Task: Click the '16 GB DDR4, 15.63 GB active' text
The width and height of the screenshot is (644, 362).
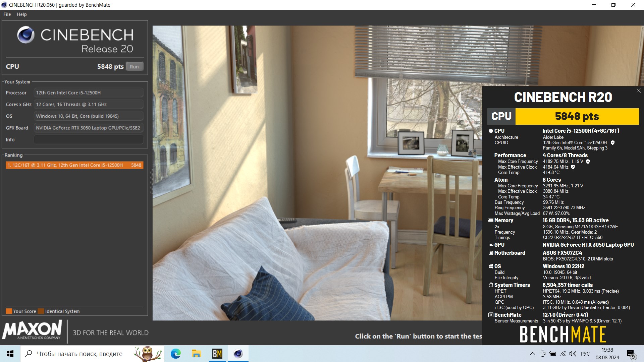Action: point(576,221)
